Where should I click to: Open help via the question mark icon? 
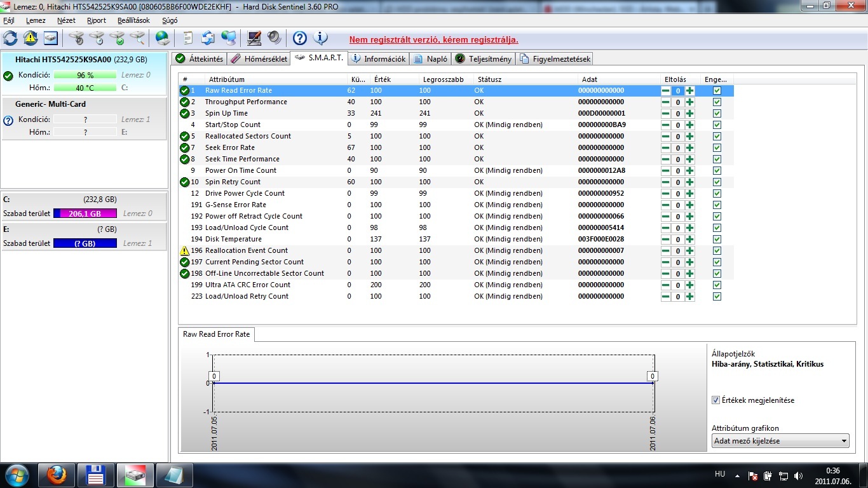point(300,38)
